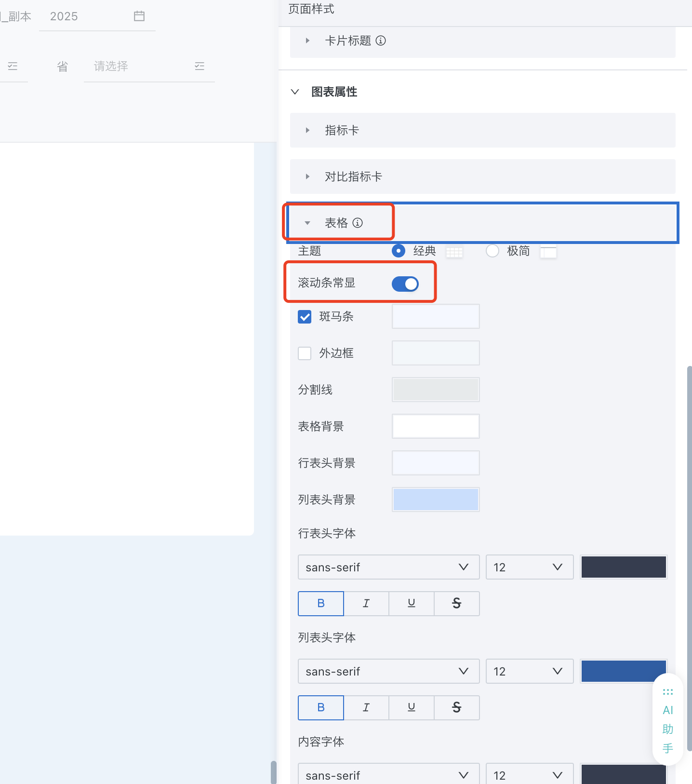The image size is (692, 784).
Task: Click the 行表头字体 label
Action: point(327,533)
